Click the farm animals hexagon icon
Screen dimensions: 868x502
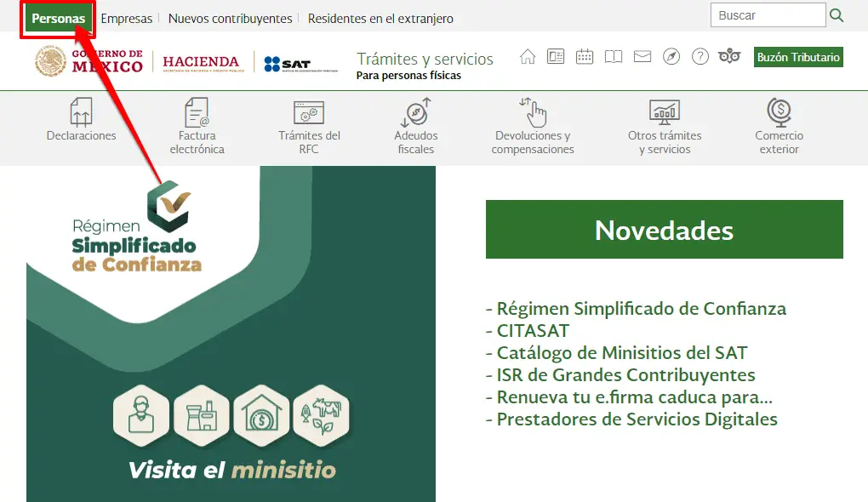321,416
